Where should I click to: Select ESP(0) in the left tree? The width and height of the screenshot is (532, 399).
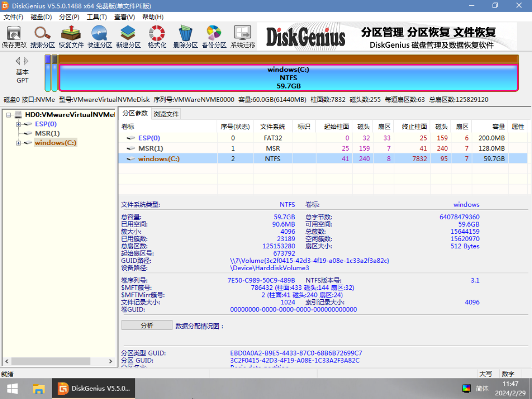click(x=46, y=124)
